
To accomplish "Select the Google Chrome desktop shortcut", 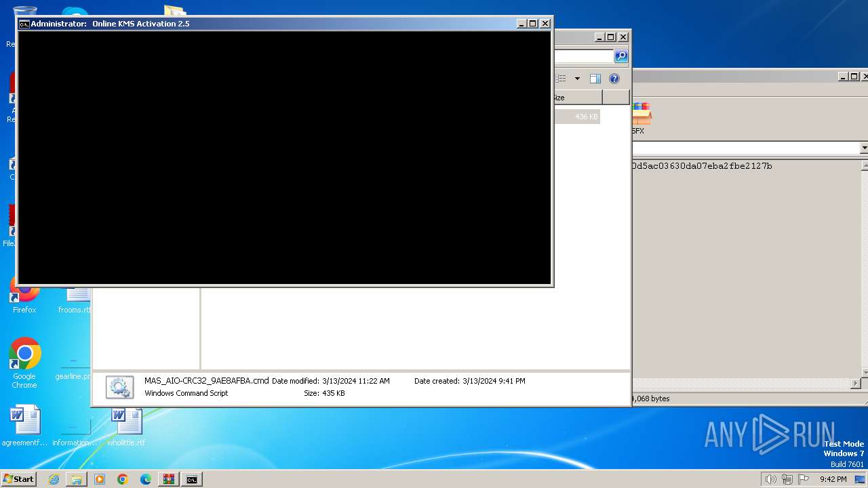I will [x=24, y=363].
